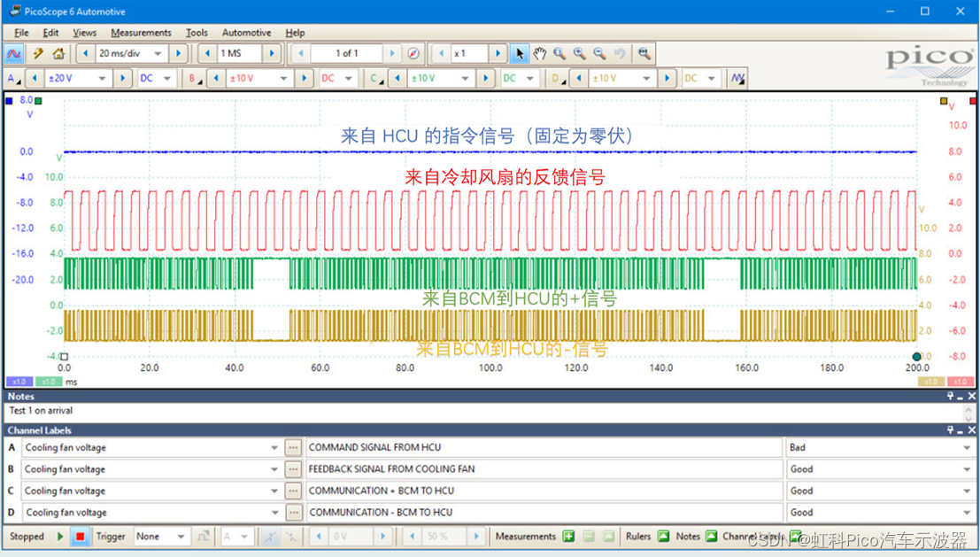
Task: Select the arrow selection tool
Action: [x=520, y=54]
